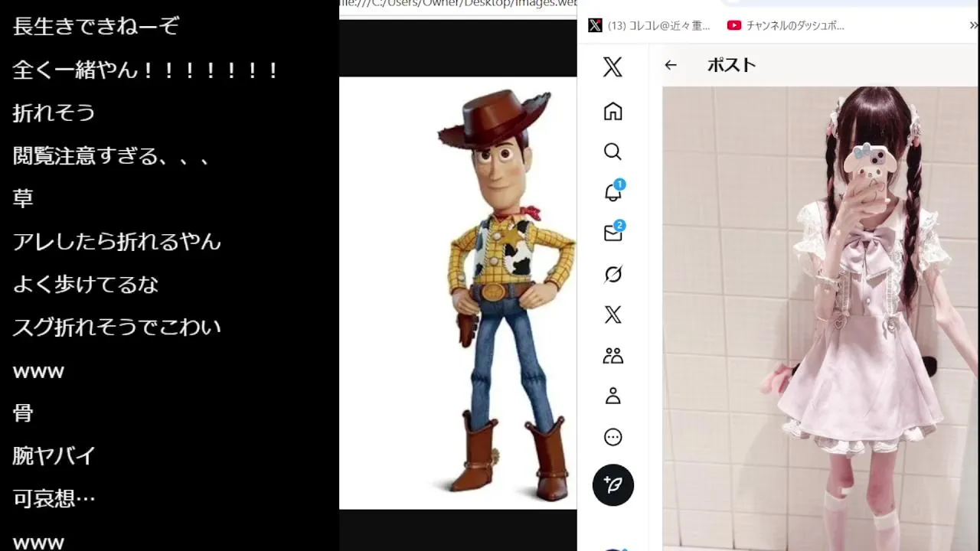Image resolution: width=980 pixels, height=551 pixels.
Task: Click the chat comment 全く一緒やん!!!!!!!
Action: point(145,70)
